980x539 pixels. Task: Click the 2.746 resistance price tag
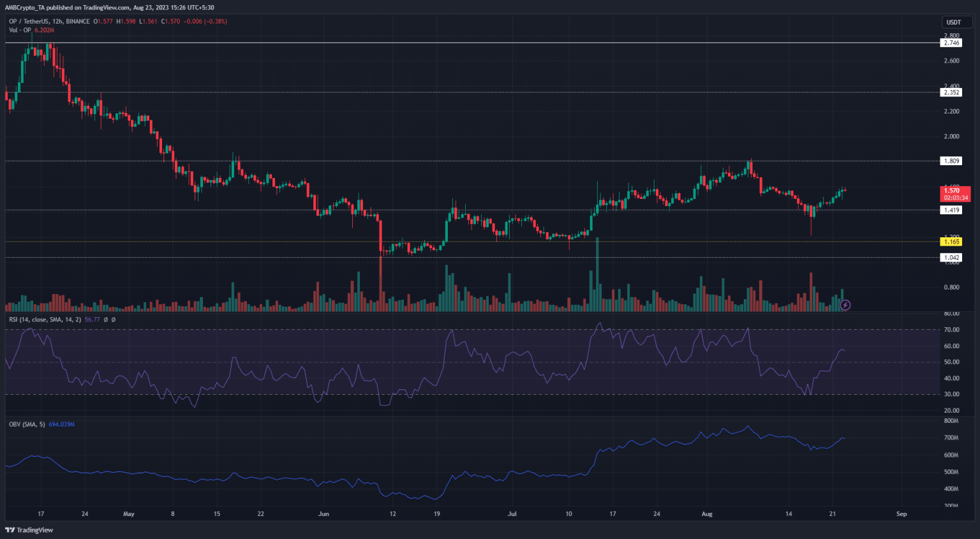pos(951,43)
